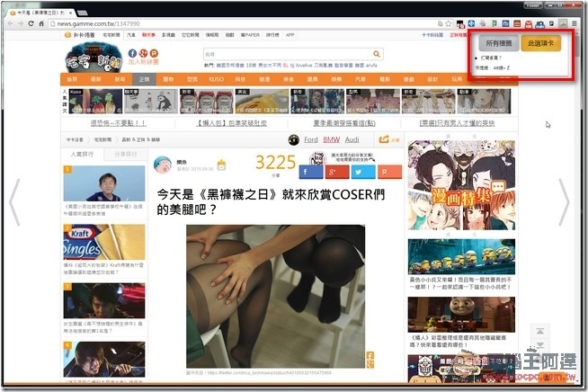Click the '【懶人包】' headline link
This screenshot has height=392, width=588.
(x=231, y=123)
